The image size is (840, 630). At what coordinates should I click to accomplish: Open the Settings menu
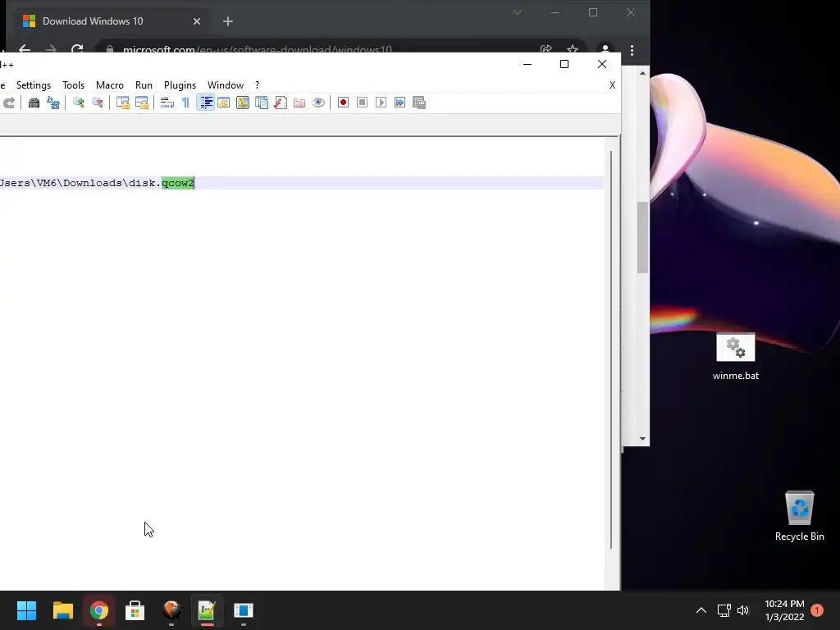coord(33,85)
